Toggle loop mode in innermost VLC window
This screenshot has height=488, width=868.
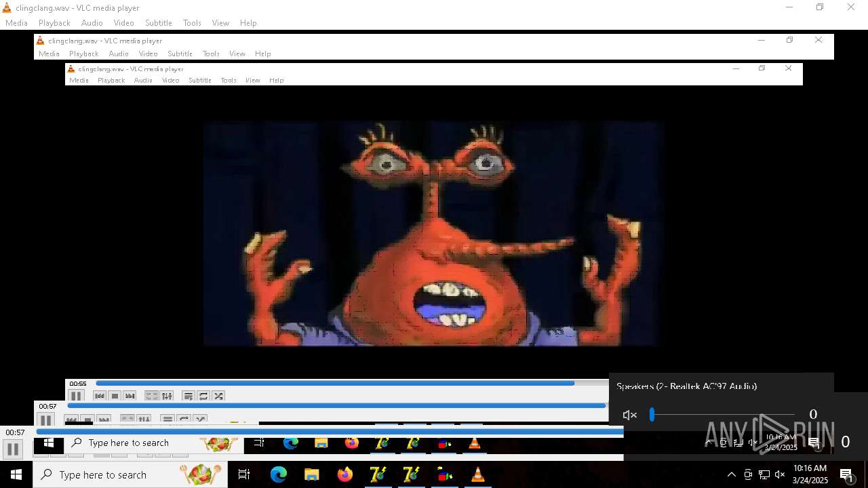coord(203,396)
